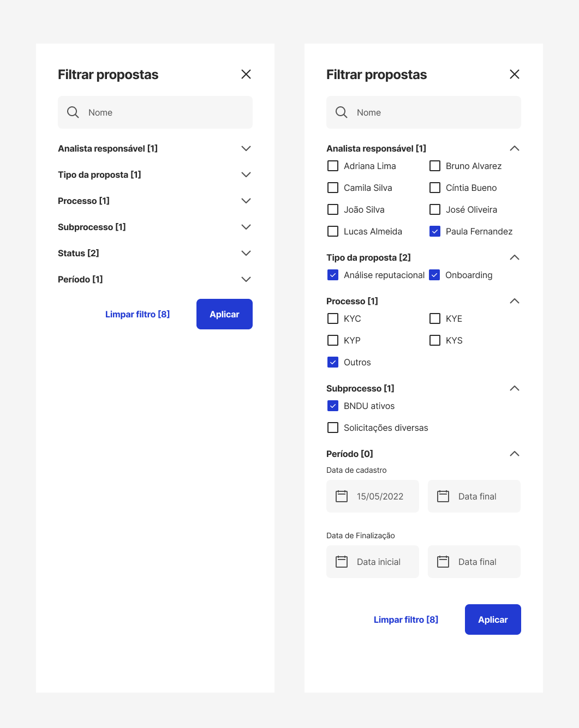Click Limpar filtro link in right panel
Image resolution: width=579 pixels, height=728 pixels.
click(406, 619)
